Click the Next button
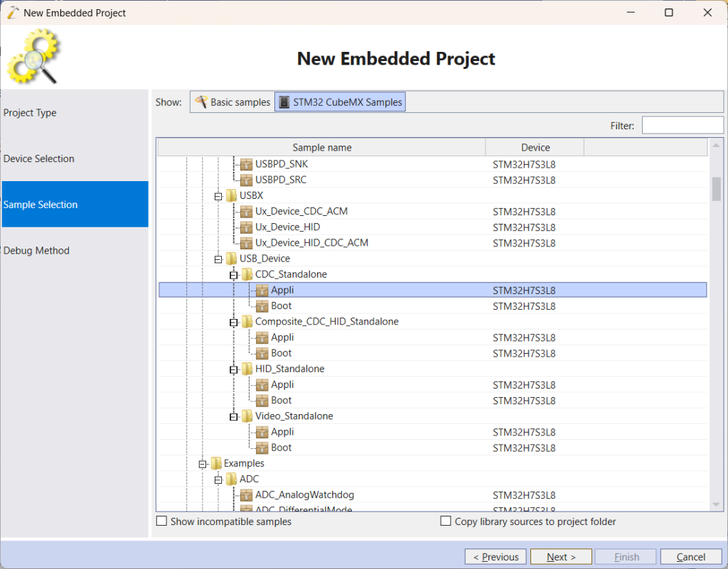 (x=561, y=556)
